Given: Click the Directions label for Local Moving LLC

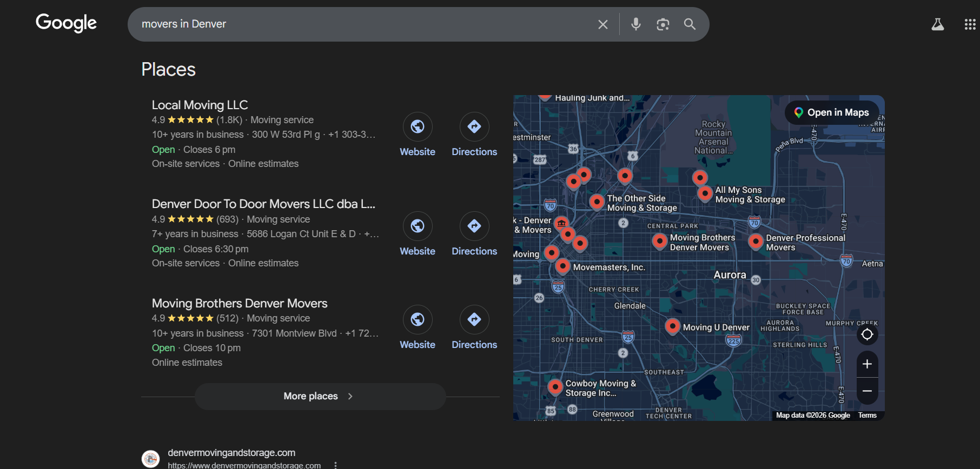Looking at the screenshot, I should pyautogui.click(x=474, y=152).
